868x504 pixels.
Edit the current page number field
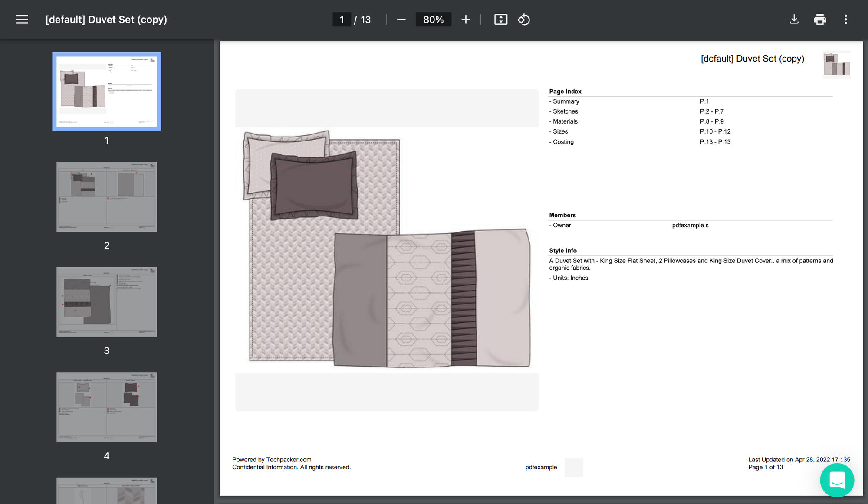tap(342, 20)
